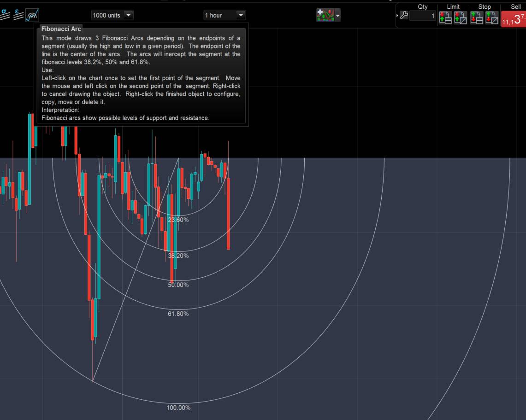Screen dimensions: 526x420
Task: Expand the small arrow beside the wrench
Action: click(397, 15)
